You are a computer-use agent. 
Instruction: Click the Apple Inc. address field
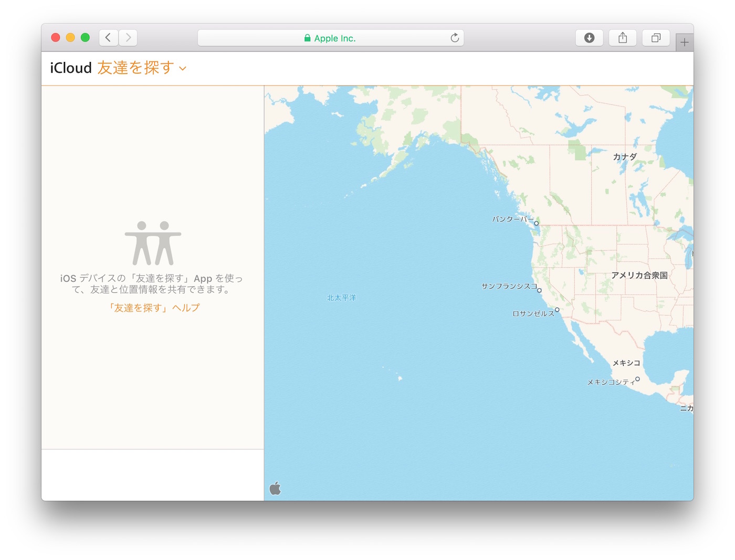pyautogui.click(x=331, y=38)
